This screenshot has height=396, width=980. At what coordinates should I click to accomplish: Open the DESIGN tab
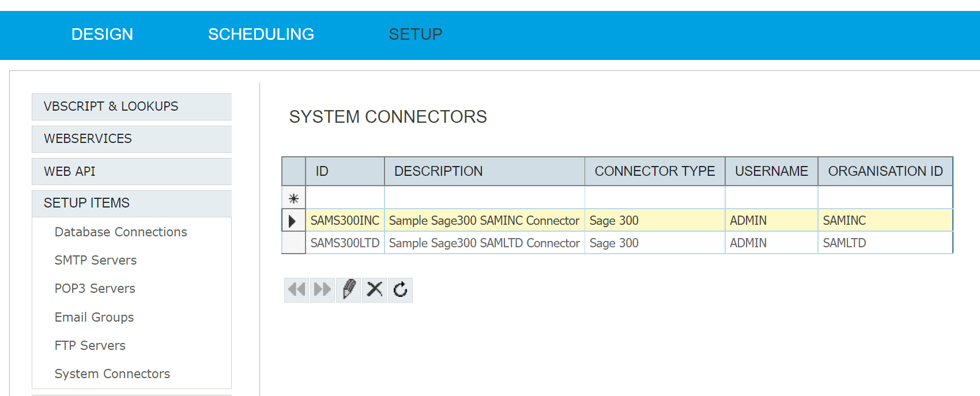[102, 35]
